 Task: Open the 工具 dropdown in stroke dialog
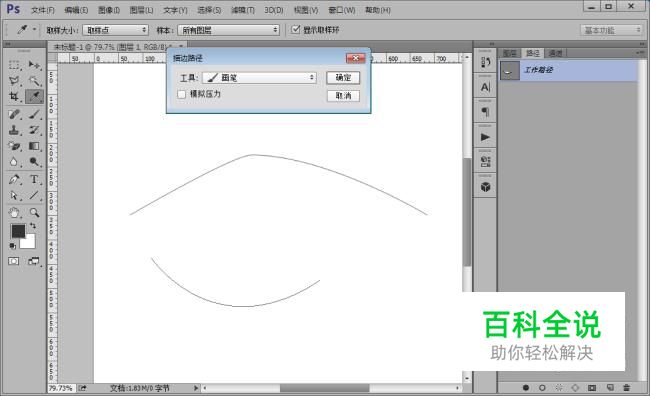click(260, 78)
